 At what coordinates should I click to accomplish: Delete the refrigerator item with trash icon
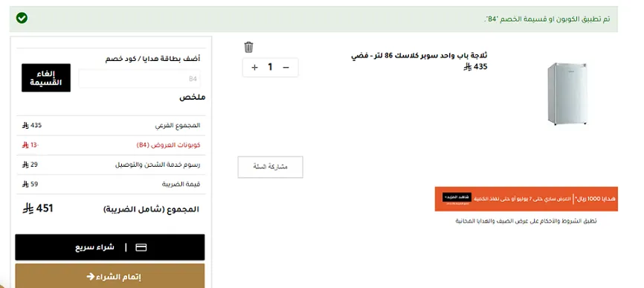[x=248, y=47]
